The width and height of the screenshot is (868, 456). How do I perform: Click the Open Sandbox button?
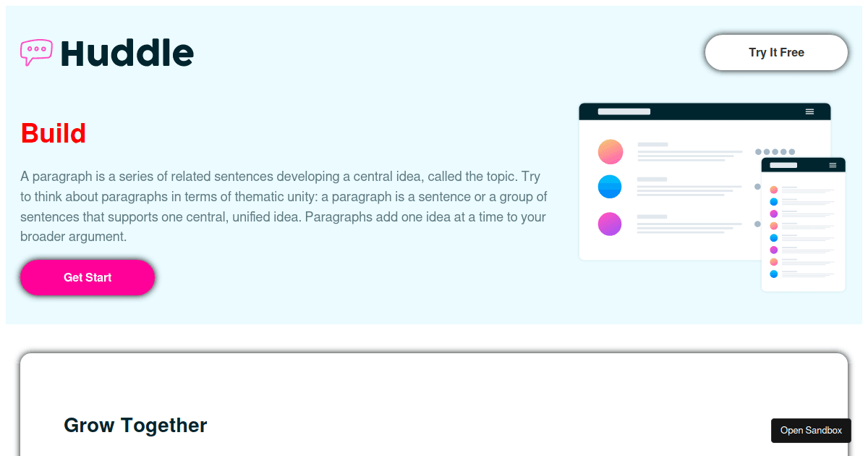click(x=811, y=430)
